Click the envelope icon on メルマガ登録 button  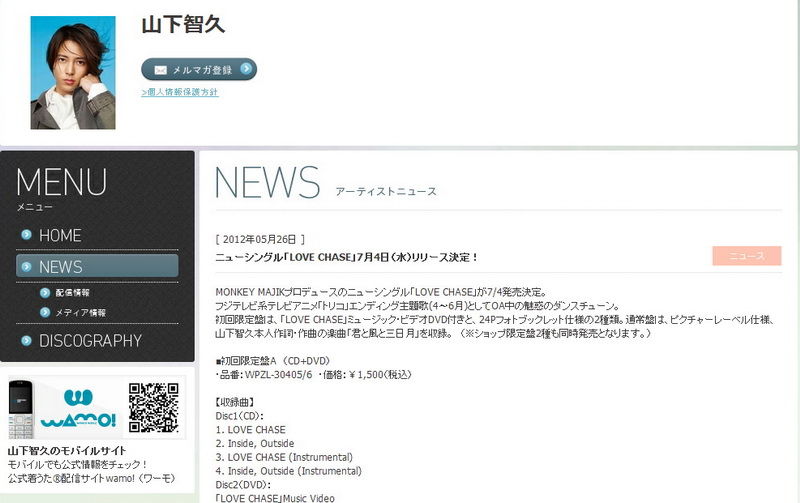[x=160, y=70]
